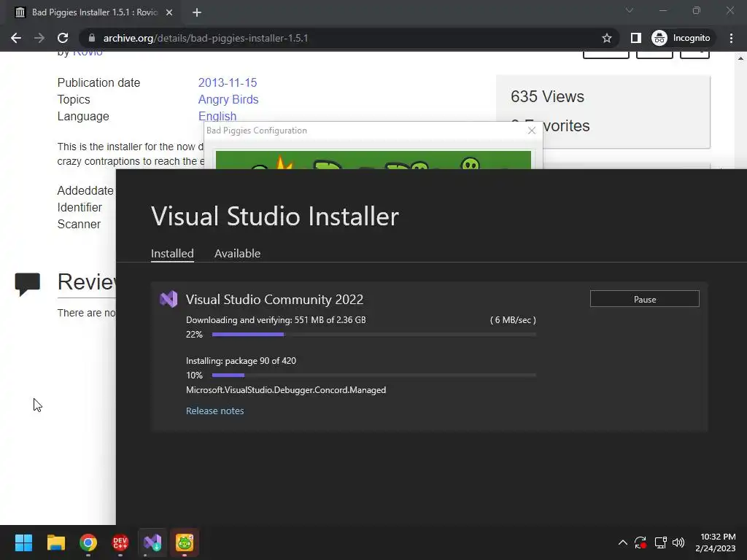Open the English language link
Image resolution: width=747 pixels, height=560 pixels.
click(217, 116)
